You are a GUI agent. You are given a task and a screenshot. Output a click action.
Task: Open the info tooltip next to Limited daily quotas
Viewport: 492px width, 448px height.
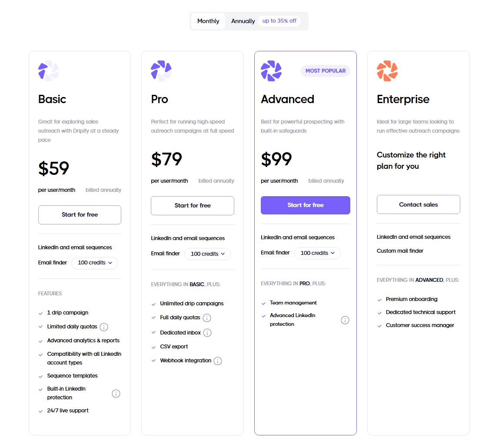[103, 327]
